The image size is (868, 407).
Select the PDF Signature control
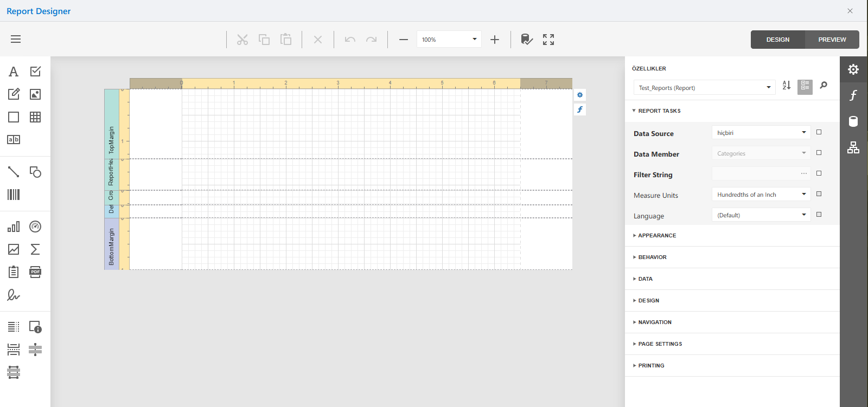[14, 295]
